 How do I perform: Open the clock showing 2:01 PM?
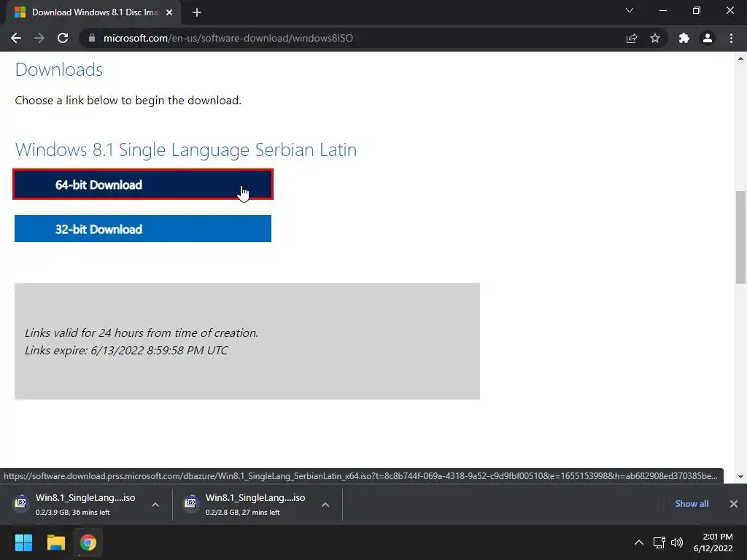713,542
